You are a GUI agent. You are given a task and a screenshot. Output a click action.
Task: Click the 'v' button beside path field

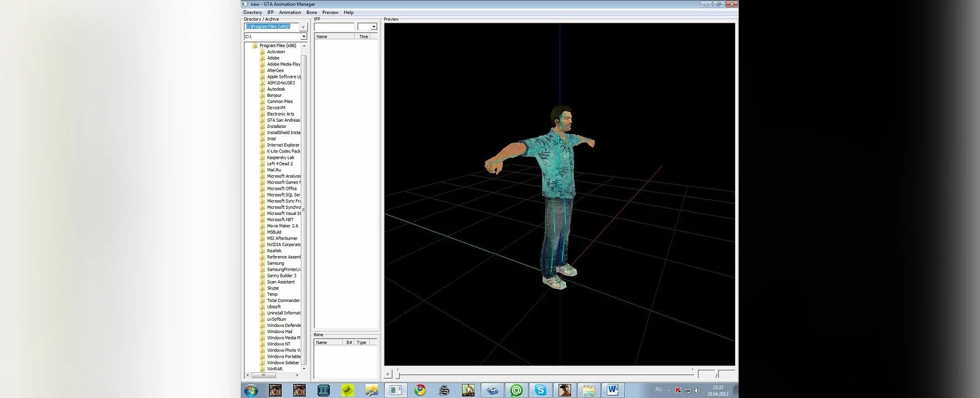point(303,27)
